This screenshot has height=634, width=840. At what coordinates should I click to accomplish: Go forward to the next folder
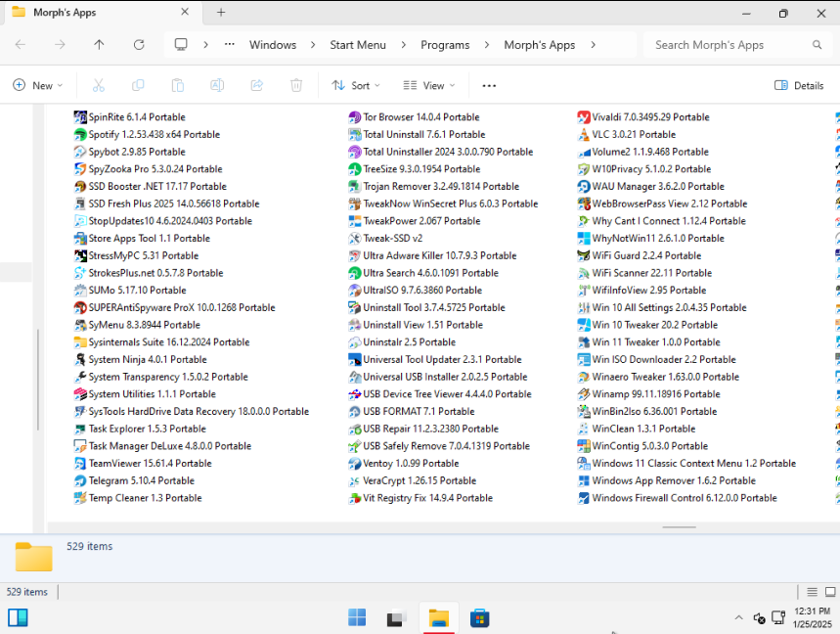click(x=60, y=45)
